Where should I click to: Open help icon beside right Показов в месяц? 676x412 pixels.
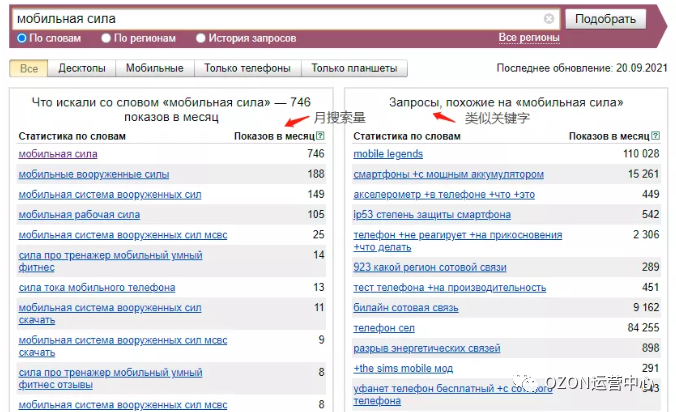(x=655, y=136)
